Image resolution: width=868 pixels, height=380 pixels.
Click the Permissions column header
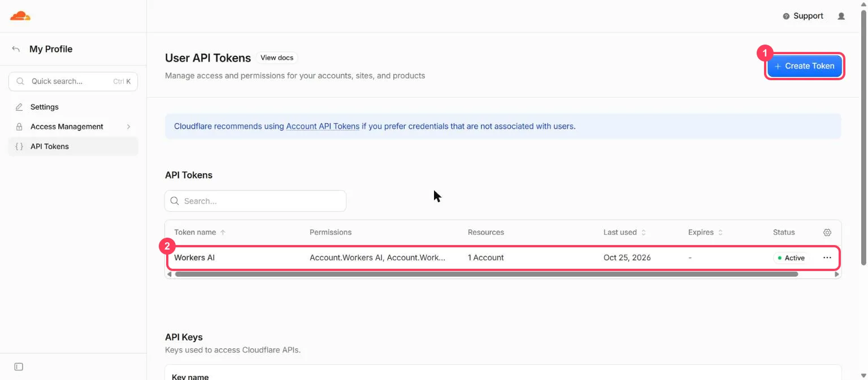tap(331, 233)
